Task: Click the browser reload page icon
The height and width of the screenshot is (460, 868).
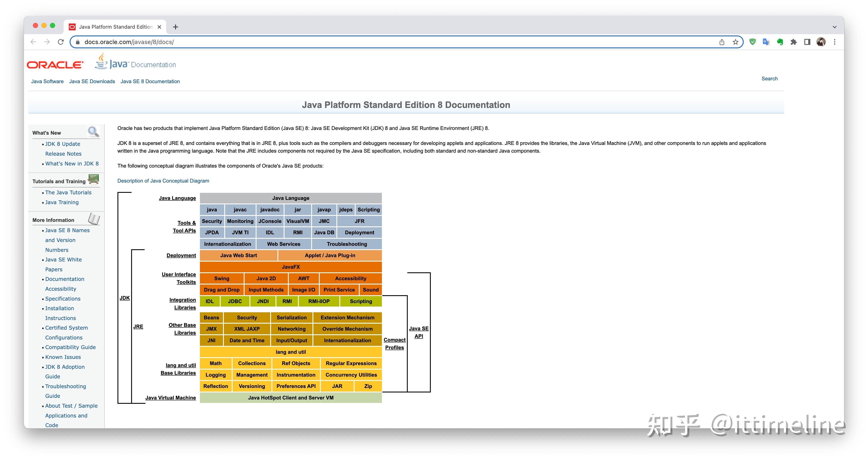Action: (x=61, y=42)
